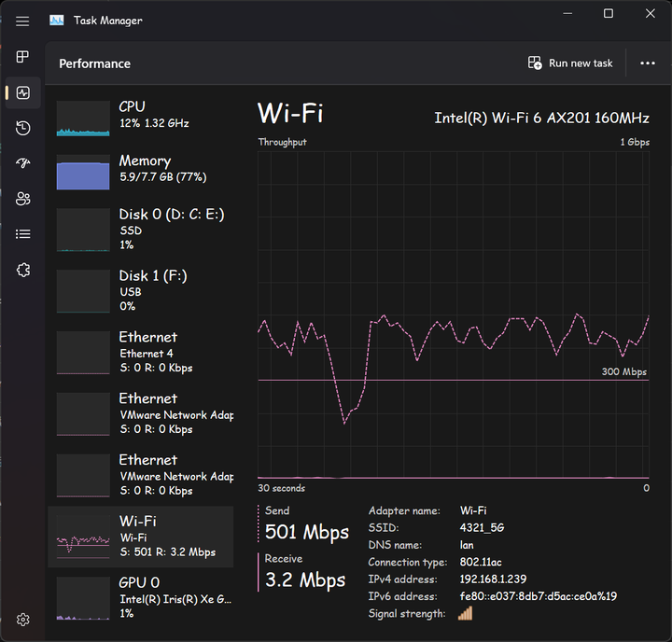Click the IPv6 address value
The width and height of the screenshot is (672, 642).
(x=539, y=596)
